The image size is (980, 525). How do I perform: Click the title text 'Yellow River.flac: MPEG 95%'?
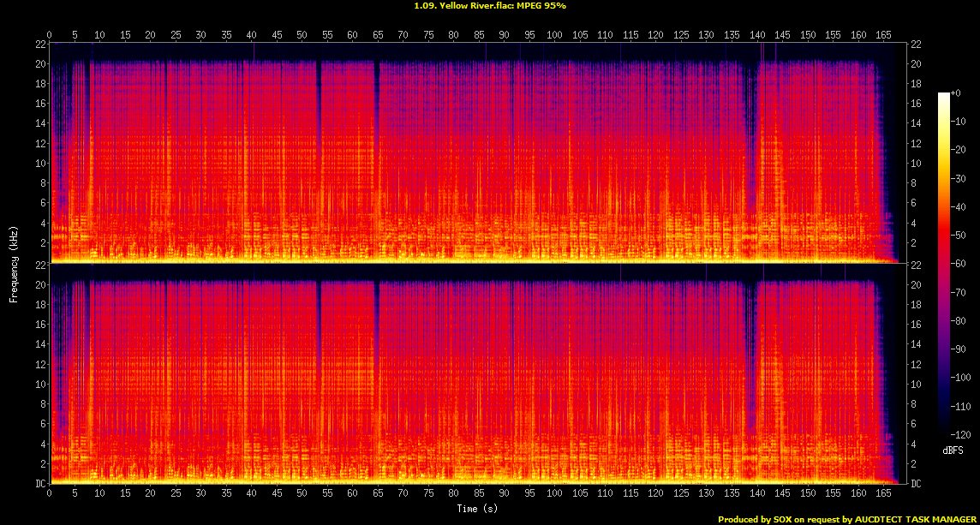click(x=489, y=5)
